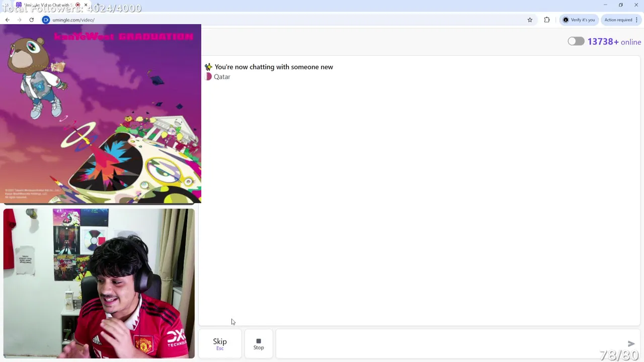644x362 pixels.
Task: Click your own webcam preview
Action: point(99,284)
